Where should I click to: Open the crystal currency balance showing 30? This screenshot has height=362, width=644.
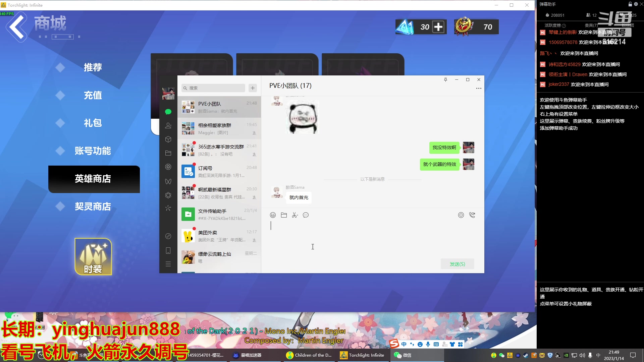(x=421, y=27)
